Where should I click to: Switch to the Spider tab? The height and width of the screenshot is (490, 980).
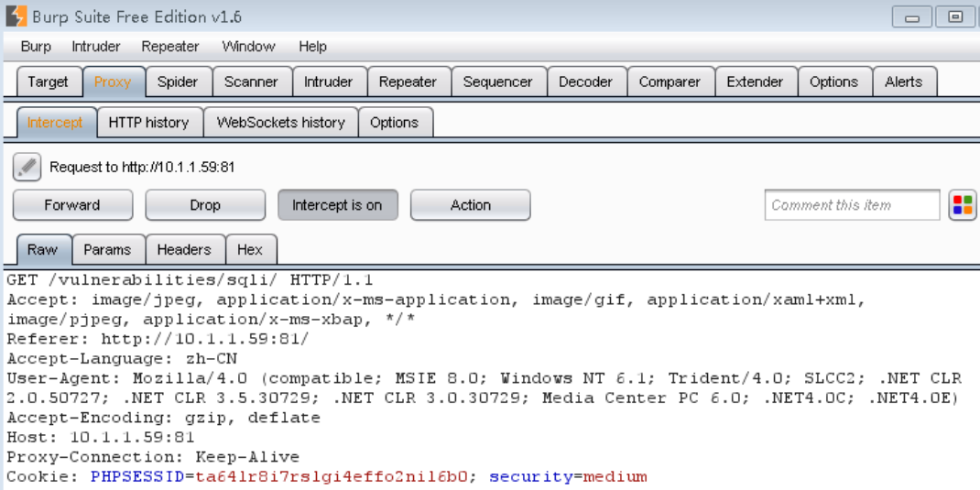pyautogui.click(x=178, y=82)
